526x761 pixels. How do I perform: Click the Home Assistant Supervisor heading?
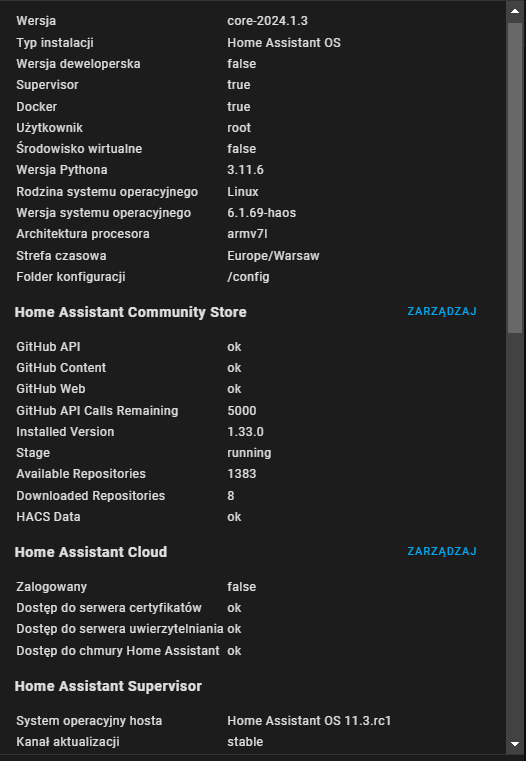108,686
